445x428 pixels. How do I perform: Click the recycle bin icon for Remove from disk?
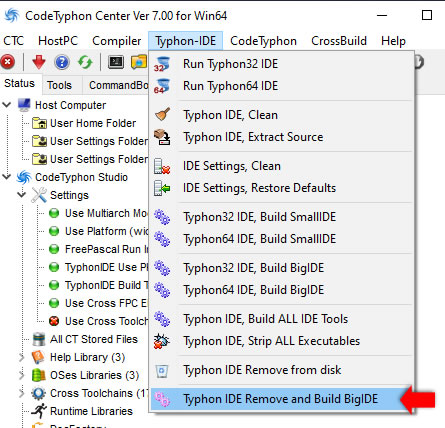click(x=162, y=370)
